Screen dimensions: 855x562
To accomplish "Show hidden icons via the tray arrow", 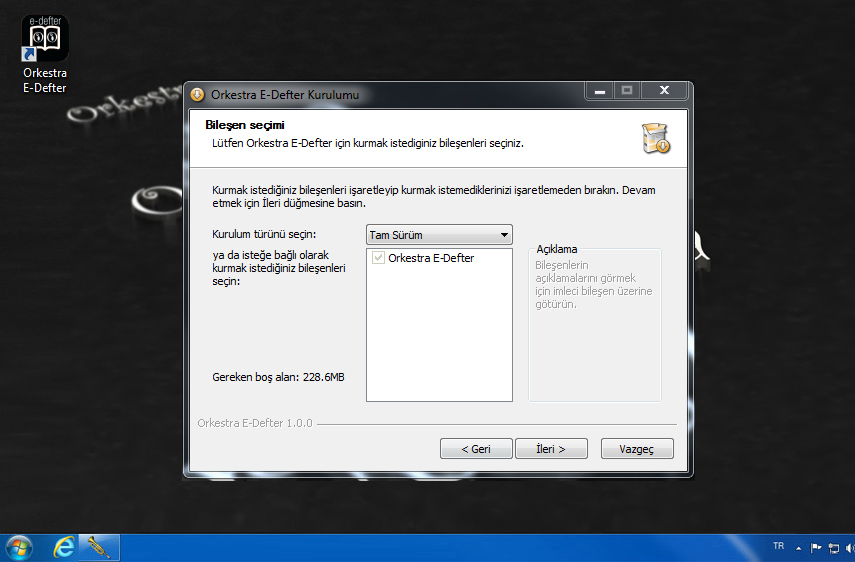I will click(x=798, y=548).
